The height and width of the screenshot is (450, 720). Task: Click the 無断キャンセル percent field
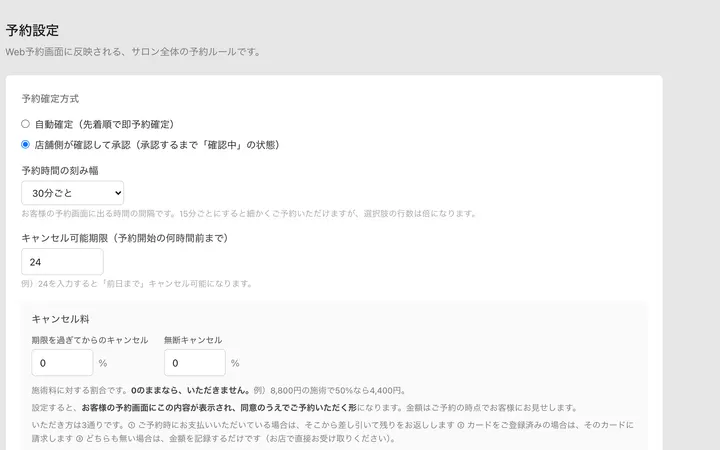point(195,363)
